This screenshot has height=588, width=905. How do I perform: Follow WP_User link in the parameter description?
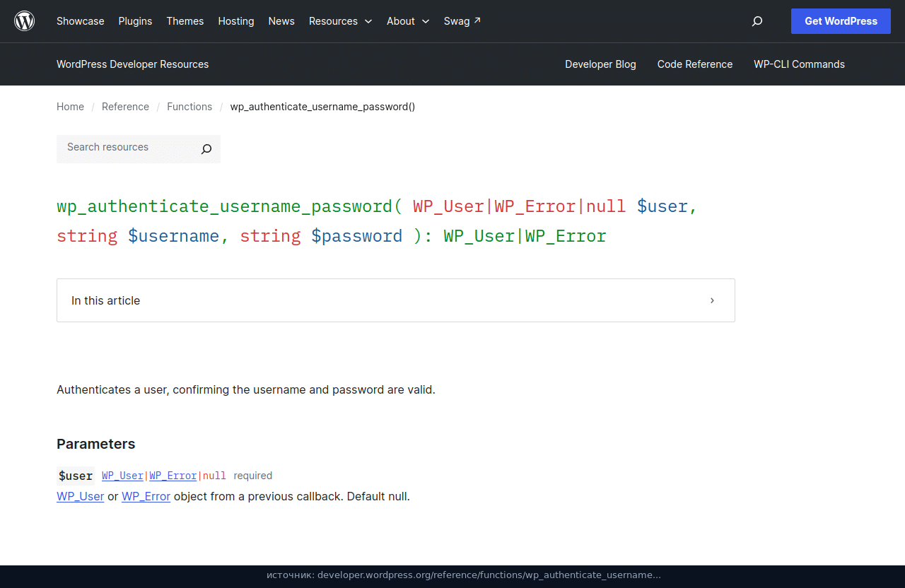tap(81, 496)
